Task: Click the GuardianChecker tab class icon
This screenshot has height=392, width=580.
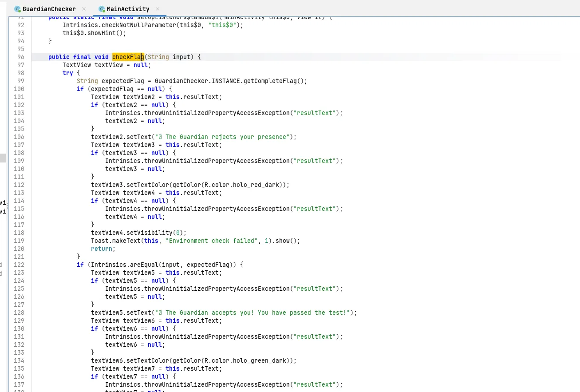Action: 17,9
